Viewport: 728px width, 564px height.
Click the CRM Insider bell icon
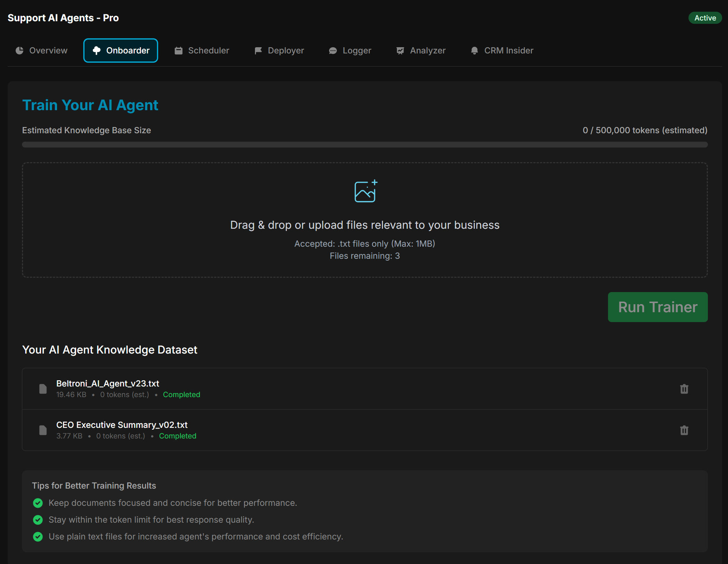click(x=474, y=51)
